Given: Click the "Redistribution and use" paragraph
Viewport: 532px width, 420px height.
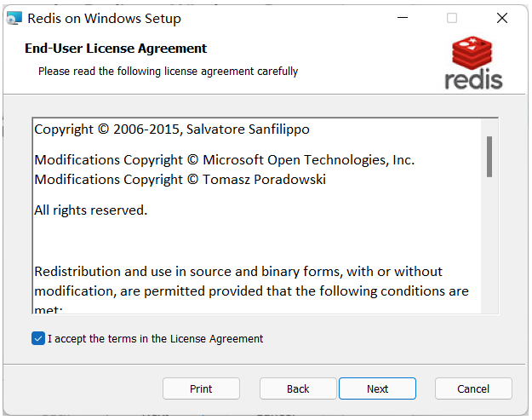Looking at the screenshot, I should [238, 272].
